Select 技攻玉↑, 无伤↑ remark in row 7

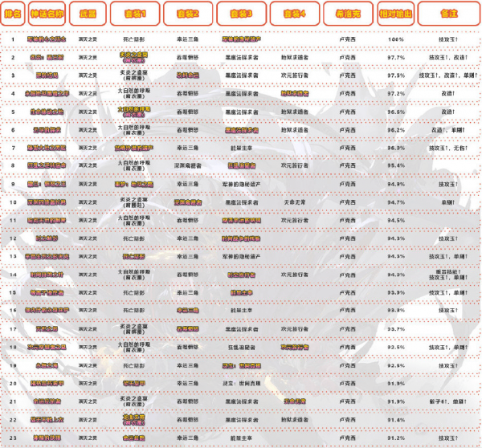pos(448,148)
